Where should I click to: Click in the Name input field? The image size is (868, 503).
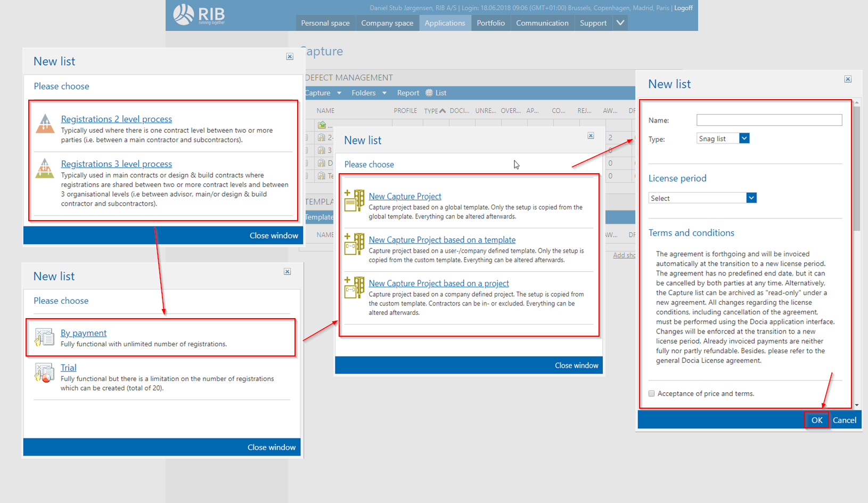click(x=769, y=120)
